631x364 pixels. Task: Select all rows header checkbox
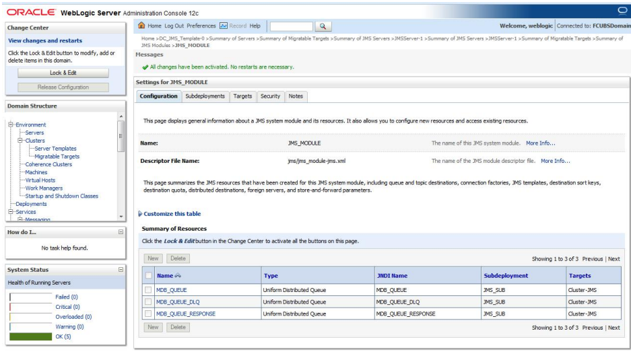tap(149, 275)
